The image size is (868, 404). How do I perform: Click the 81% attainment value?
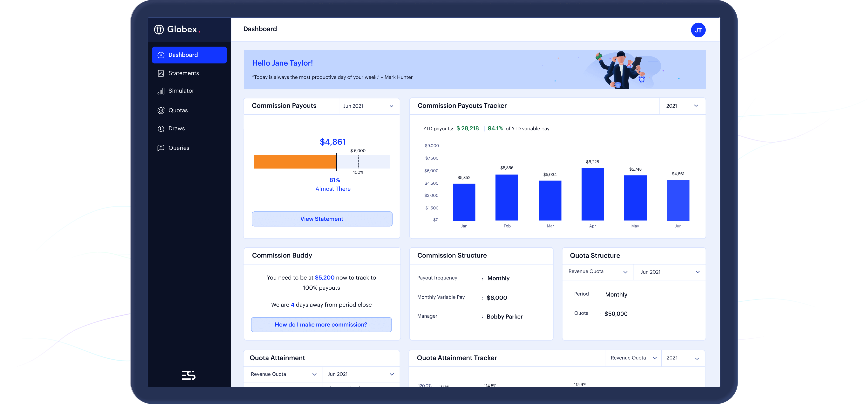click(335, 181)
